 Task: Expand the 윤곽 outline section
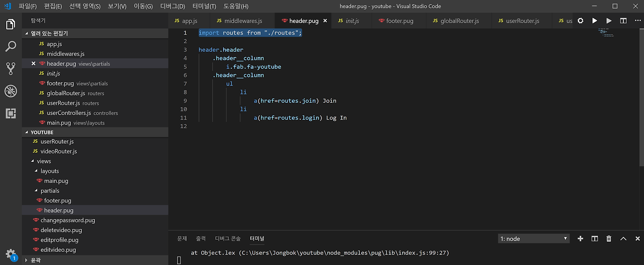pyautogui.click(x=95, y=260)
